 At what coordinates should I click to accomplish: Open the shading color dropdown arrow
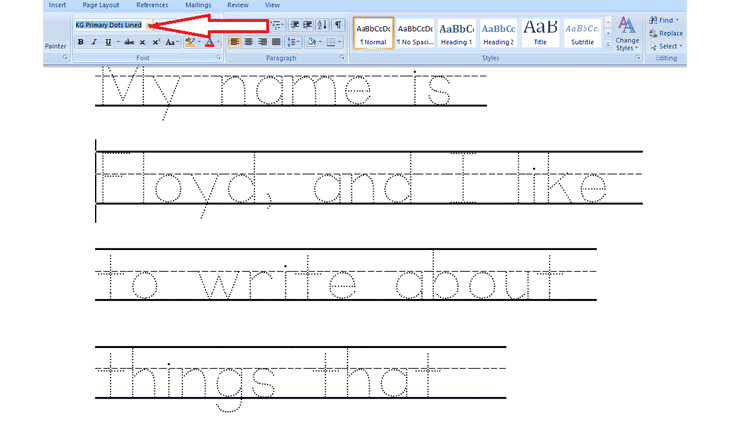pyautogui.click(x=320, y=42)
